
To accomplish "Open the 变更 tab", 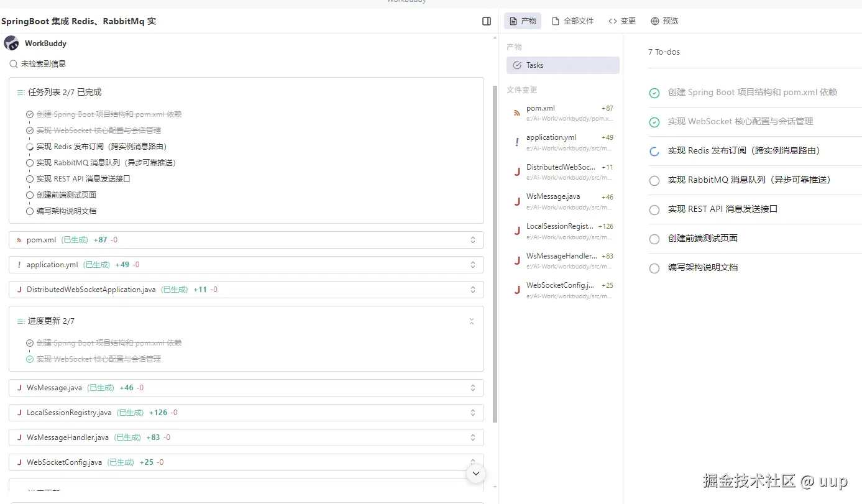I will (x=622, y=21).
